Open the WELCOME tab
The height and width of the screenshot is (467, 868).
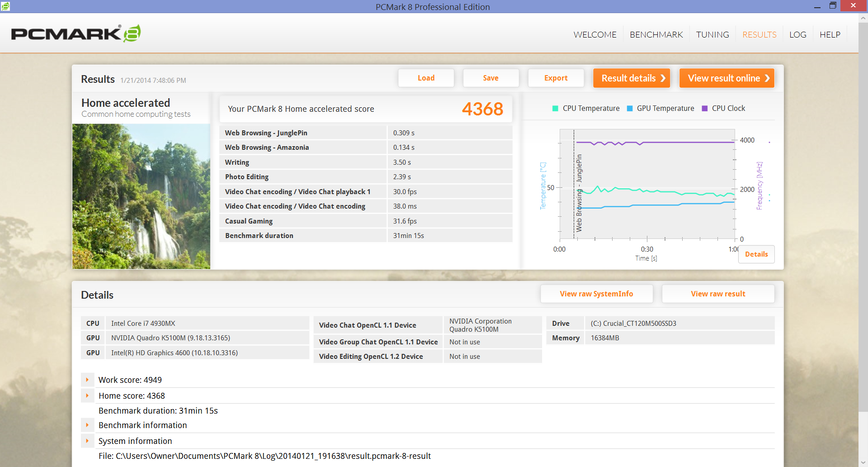(x=595, y=34)
